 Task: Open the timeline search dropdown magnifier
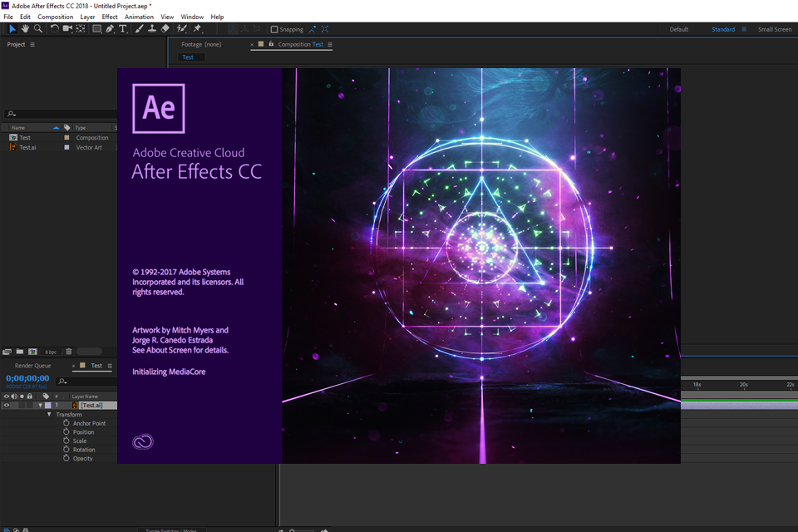coord(62,382)
